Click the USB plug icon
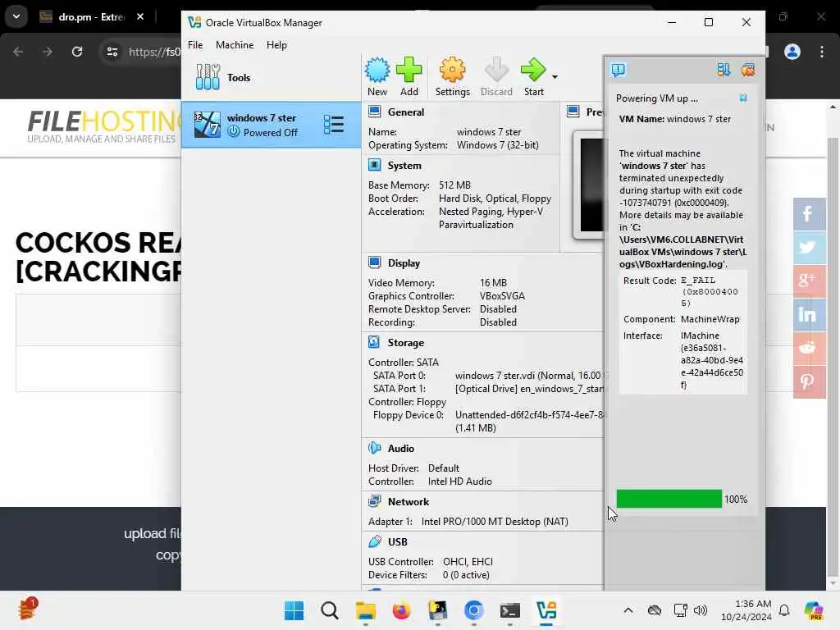 pyautogui.click(x=374, y=541)
